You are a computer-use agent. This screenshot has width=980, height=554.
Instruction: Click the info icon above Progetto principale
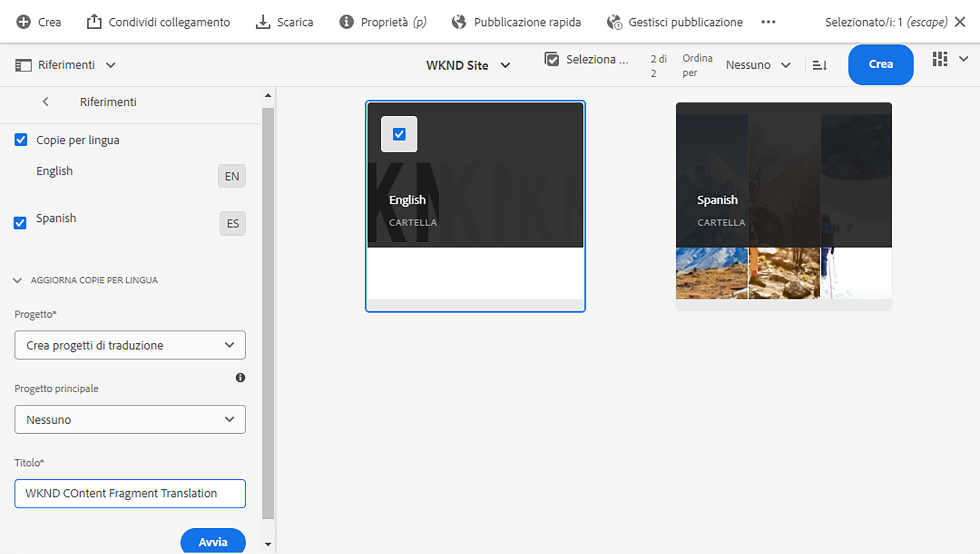pyautogui.click(x=240, y=378)
